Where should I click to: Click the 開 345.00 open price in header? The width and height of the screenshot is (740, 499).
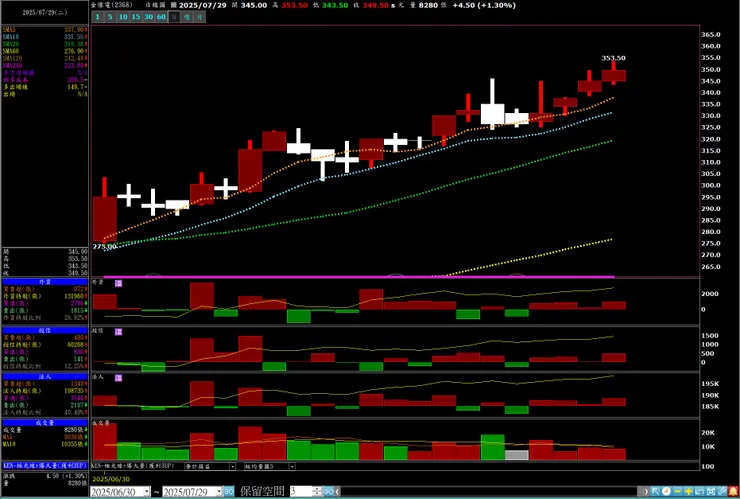[x=249, y=5]
